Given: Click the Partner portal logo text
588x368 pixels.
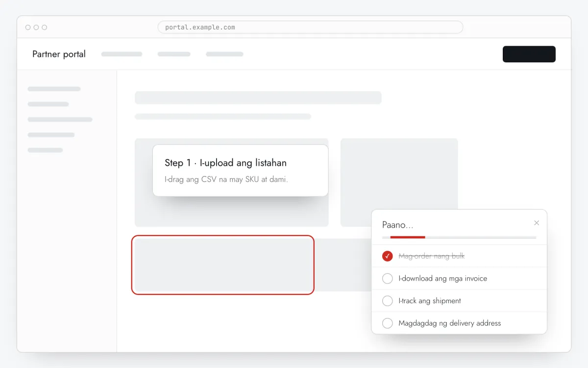Looking at the screenshot, I should point(59,54).
